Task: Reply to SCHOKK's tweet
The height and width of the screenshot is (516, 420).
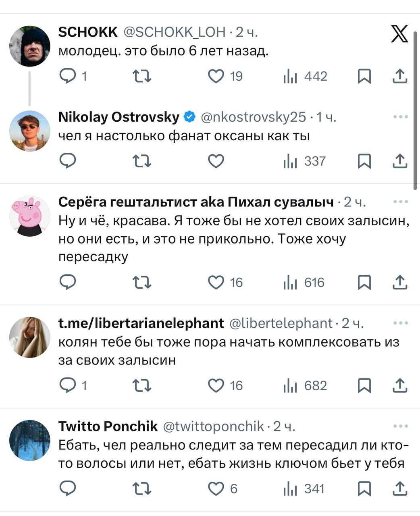Action: (x=68, y=76)
